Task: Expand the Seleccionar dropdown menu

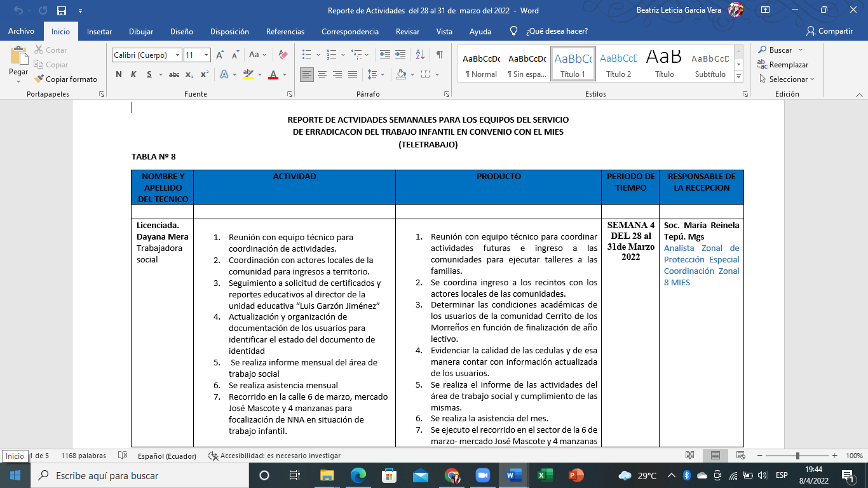Action: click(787, 79)
